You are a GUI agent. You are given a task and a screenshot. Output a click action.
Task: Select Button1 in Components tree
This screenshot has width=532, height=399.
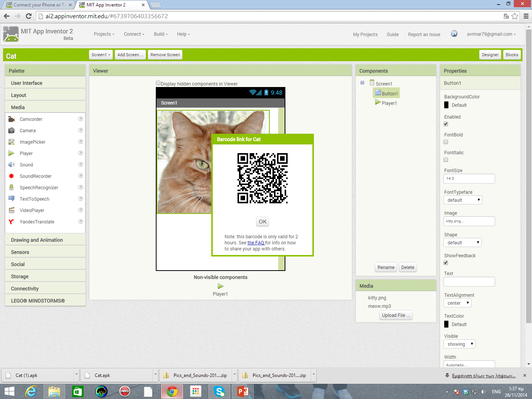[386, 93]
